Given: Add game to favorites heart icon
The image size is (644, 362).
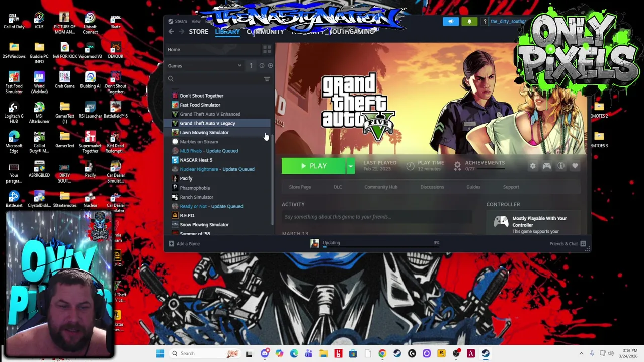Looking at the screenshot, I should tap(575, 166).
